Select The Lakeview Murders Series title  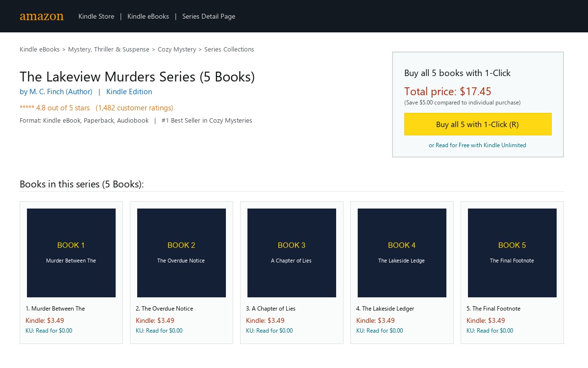point(137,77)
